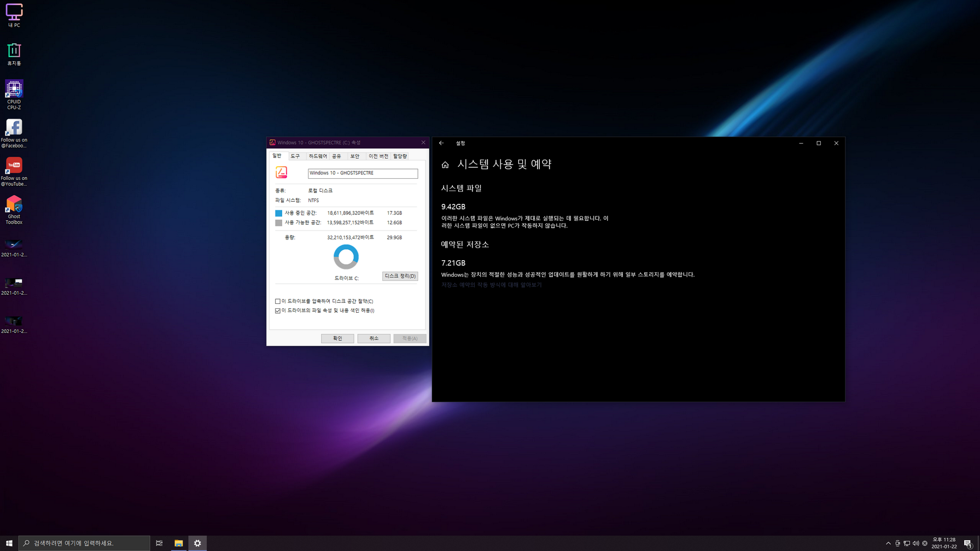Select bottom 2021-01-2 screenshot file on desktop

pos(14,325)
